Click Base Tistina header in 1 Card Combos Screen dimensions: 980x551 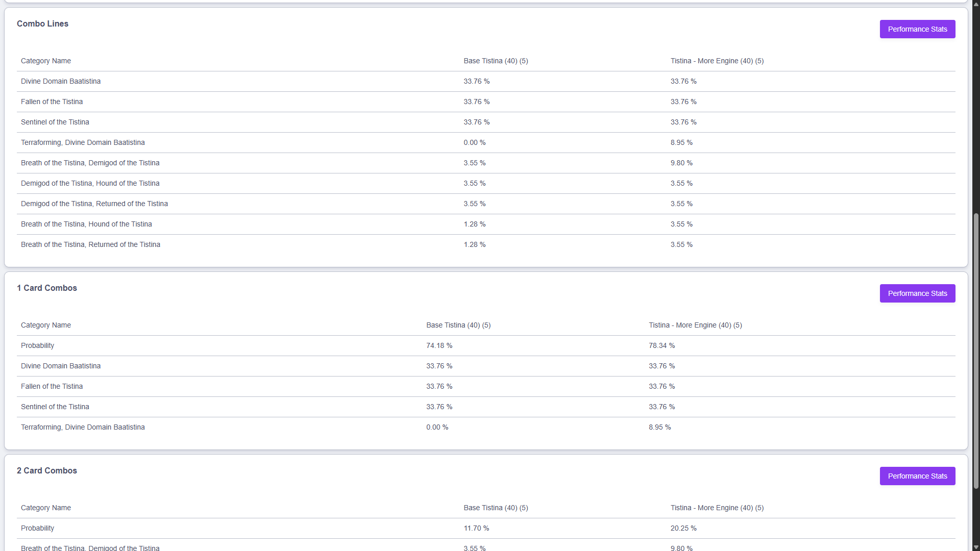click(458, 325)
